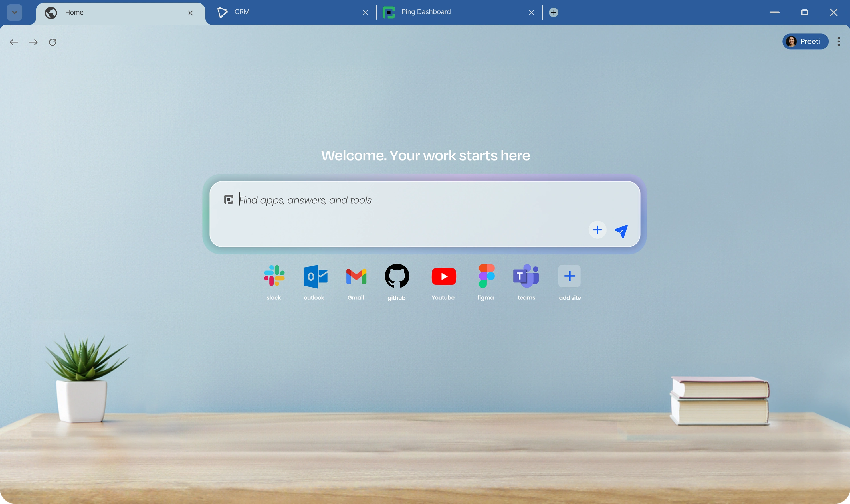Click the back navigation arrow

(x=14, y=42)
